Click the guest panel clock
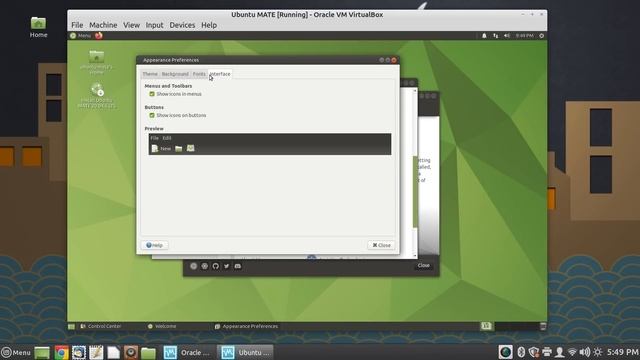Image resolution: width=640 pixels, height=360 pixels. [x=524, y=36]
